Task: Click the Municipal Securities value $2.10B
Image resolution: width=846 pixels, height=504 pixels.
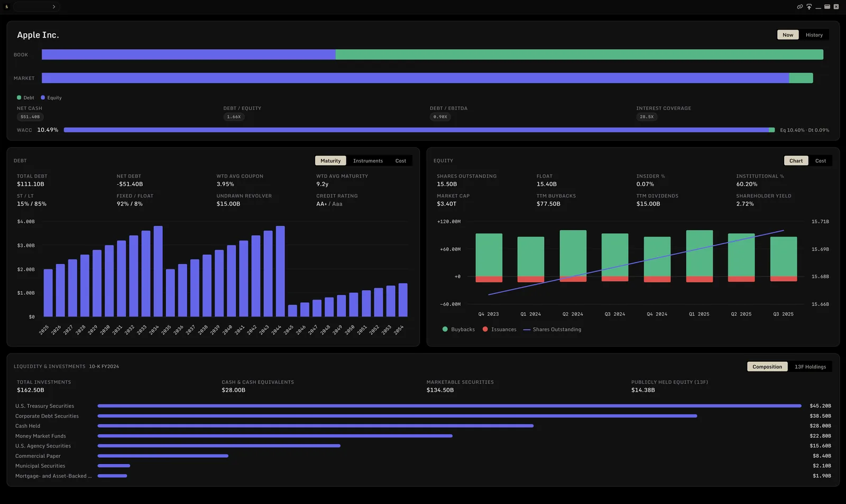Action: 822,466
